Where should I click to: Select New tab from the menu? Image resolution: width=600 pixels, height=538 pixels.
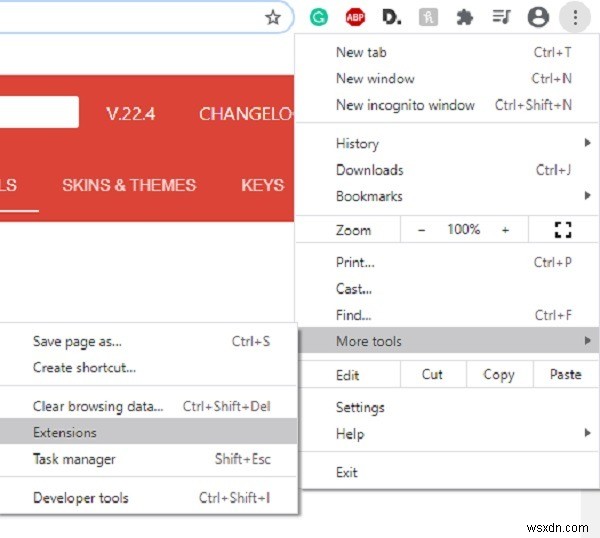click(447, 52)
